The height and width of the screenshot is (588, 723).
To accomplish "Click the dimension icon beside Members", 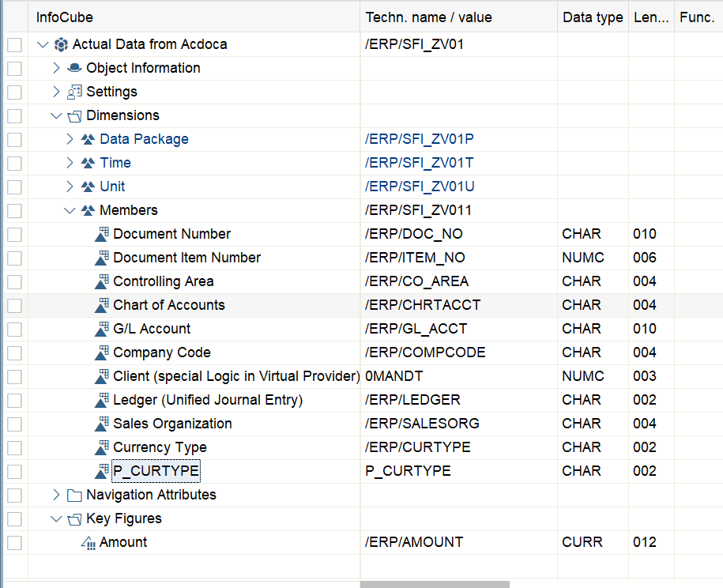I will [88, 210].
